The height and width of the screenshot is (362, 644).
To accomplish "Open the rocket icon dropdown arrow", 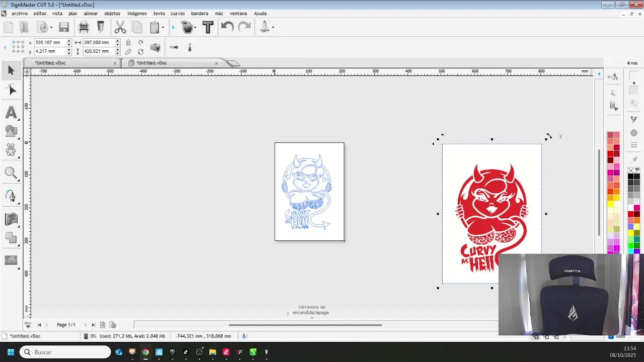I will tap(273, 28).
